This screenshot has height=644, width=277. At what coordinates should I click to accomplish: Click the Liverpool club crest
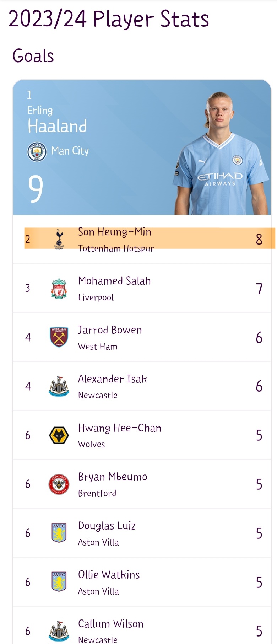59,288
